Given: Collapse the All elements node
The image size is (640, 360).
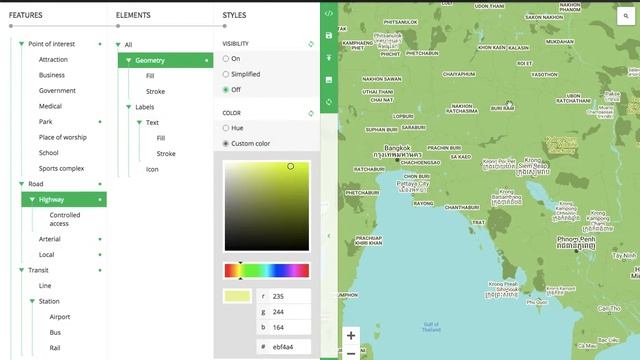Looking at the screenshot, I should coord(118,44).
